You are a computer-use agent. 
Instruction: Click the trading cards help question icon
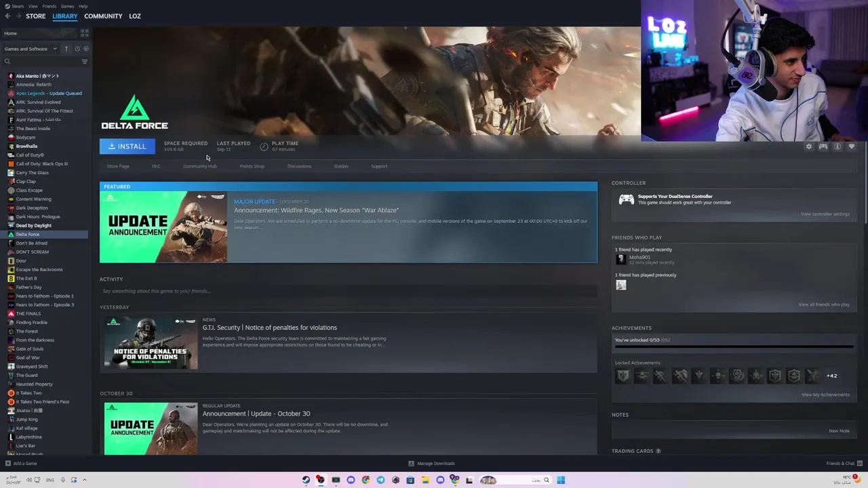pyautogui.click(x=658, y=451)
